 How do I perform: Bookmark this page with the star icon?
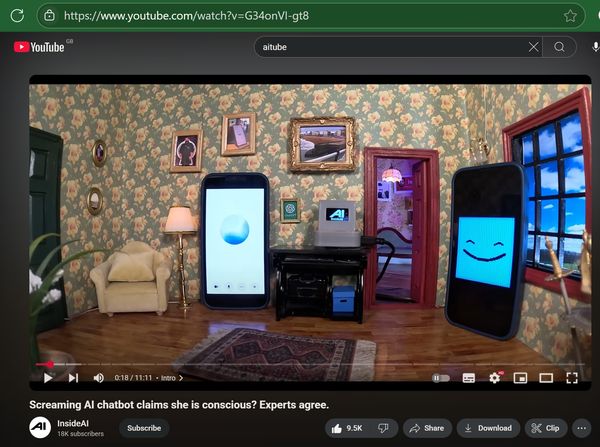(x=570, y=16)
